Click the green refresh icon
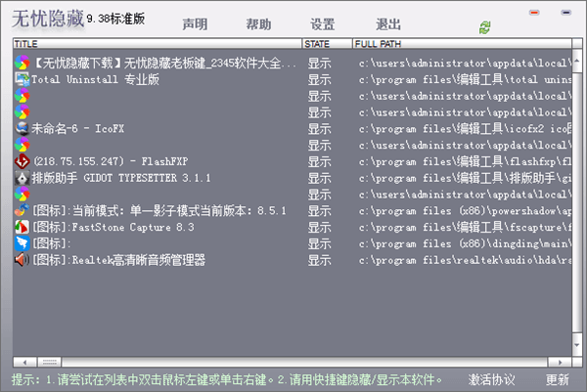587x392 pixels. pyautogui.click(x=485, y=27)
